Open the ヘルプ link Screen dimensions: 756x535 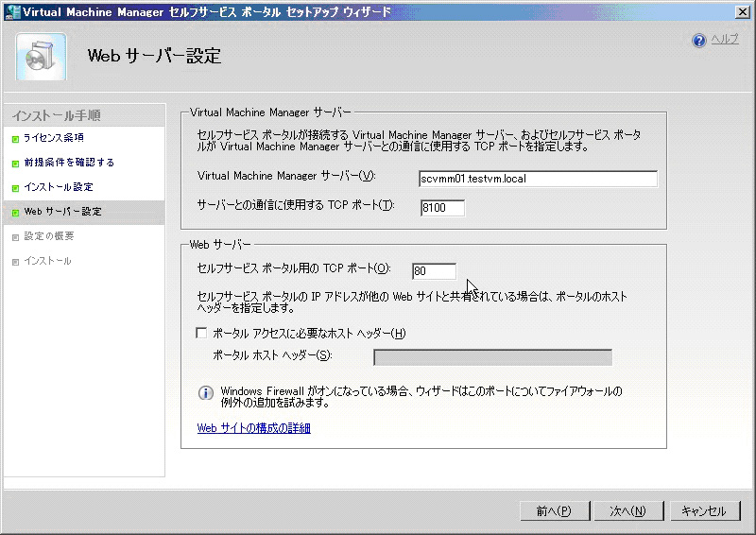click(724, 40)
